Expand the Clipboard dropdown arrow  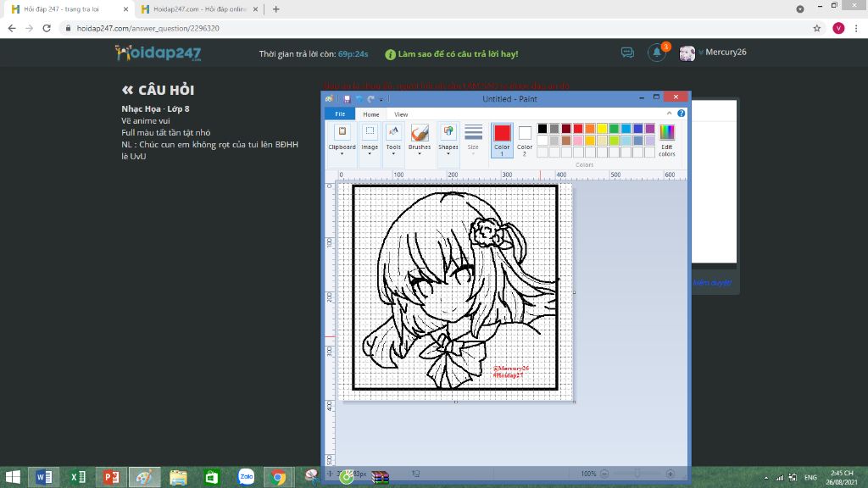pos(342,154)
